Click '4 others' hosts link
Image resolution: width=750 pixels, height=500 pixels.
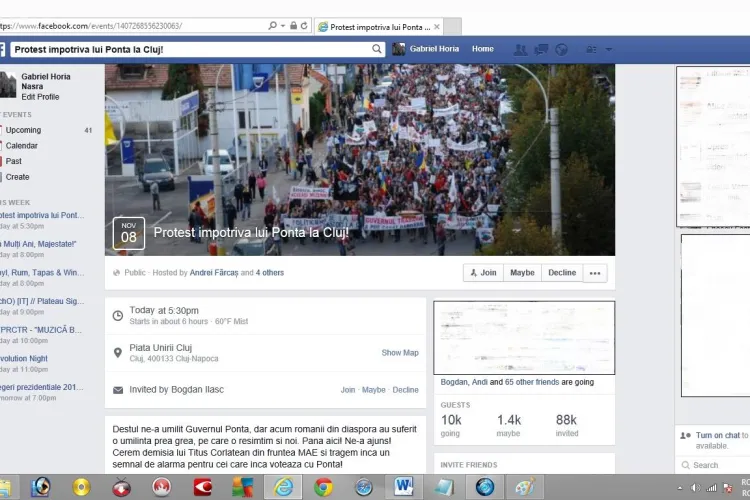[270, 273]
